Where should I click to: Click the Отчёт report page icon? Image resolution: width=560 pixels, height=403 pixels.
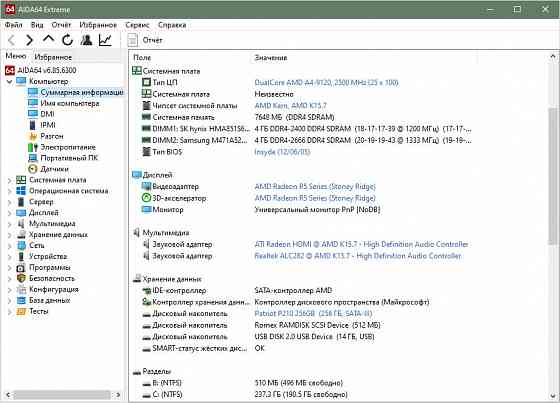point(132,40)
